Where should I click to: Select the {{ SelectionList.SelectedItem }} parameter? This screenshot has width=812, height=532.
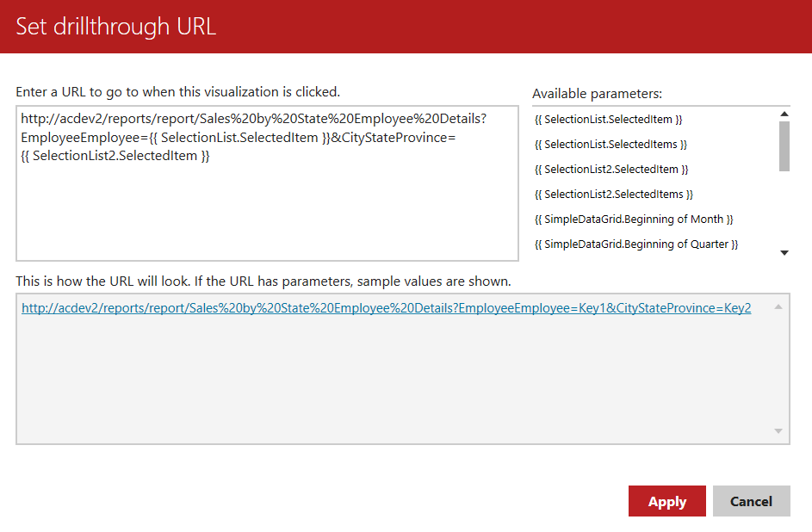tap(608, 120)
